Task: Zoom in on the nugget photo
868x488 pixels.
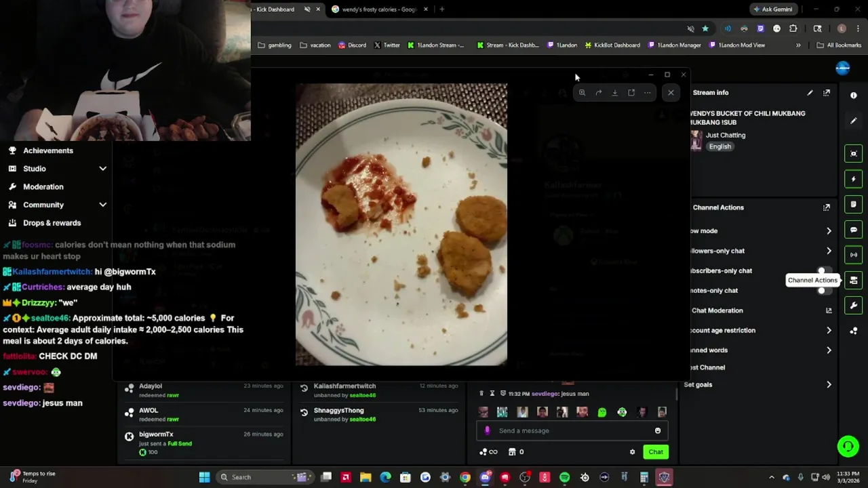Action: coord(582,93)
